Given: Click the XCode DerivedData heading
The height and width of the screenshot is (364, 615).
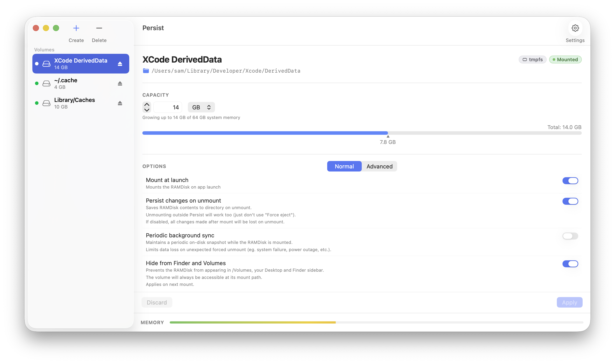Looking at the screenshot, I should pos(182,59).
